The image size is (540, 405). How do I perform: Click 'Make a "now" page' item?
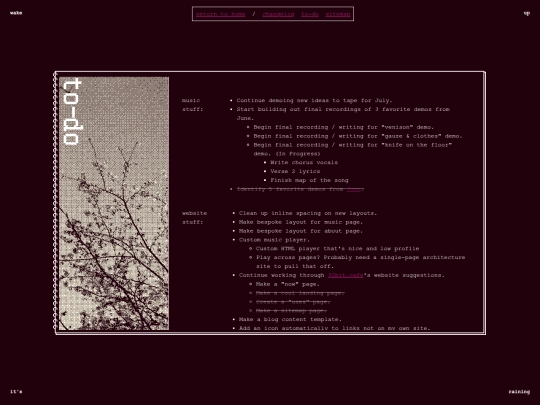click(x=288, y=284)
